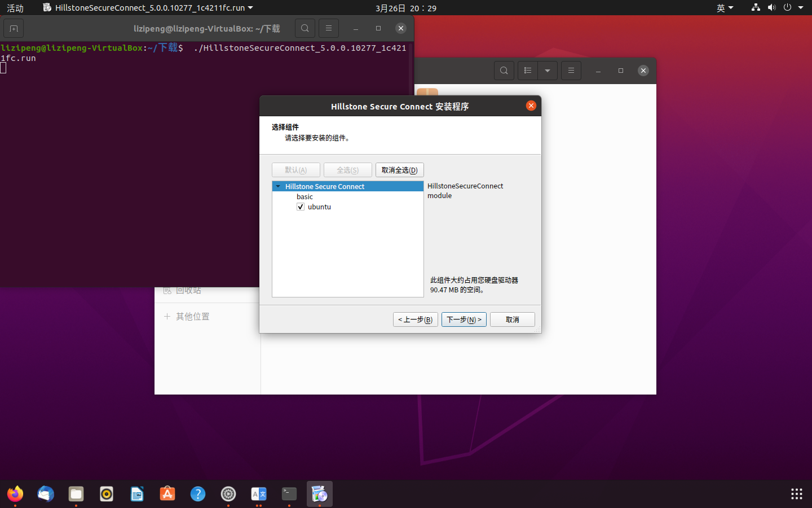Viewport: 812px width, 508px height.
Task: Open Rhythmbox music player in the dock
Action: [x=107, y=494]
